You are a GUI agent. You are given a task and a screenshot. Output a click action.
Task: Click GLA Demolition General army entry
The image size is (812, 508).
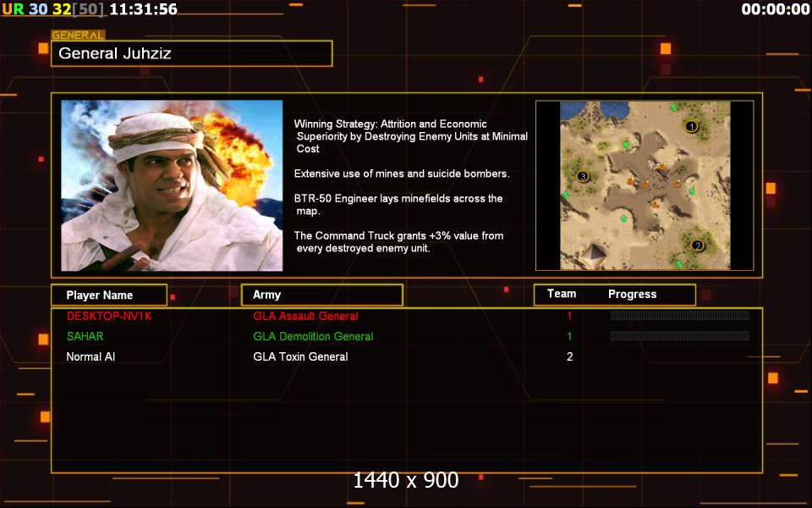tap(313, 336)
